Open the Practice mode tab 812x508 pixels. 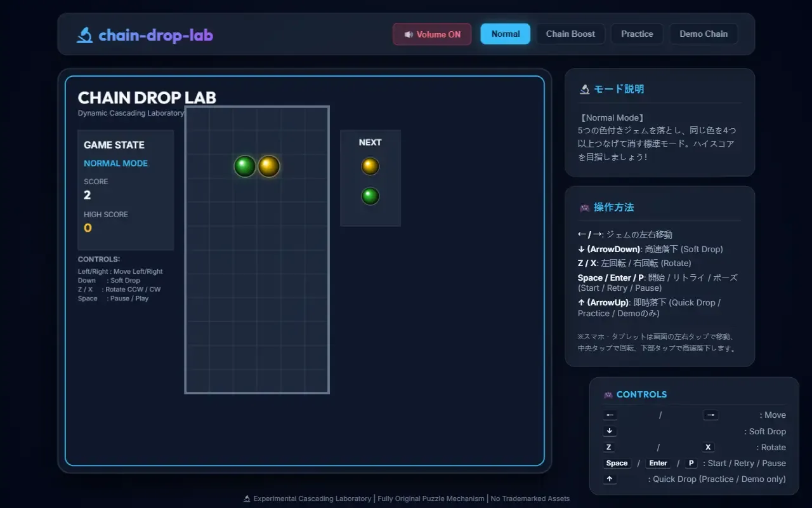tap(637, 34)
